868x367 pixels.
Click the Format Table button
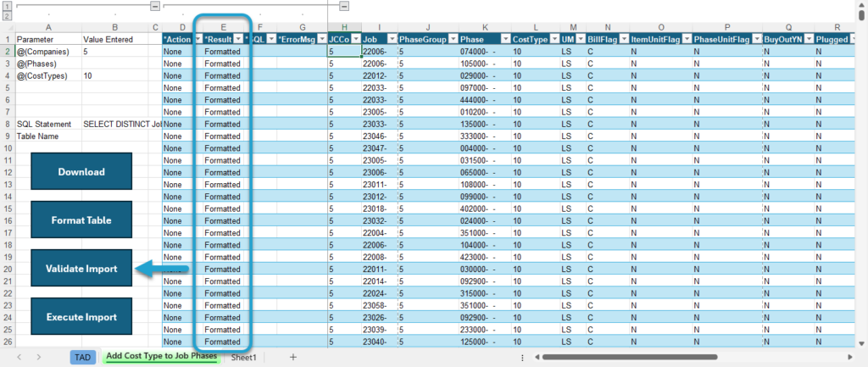(x=81, y=220)
